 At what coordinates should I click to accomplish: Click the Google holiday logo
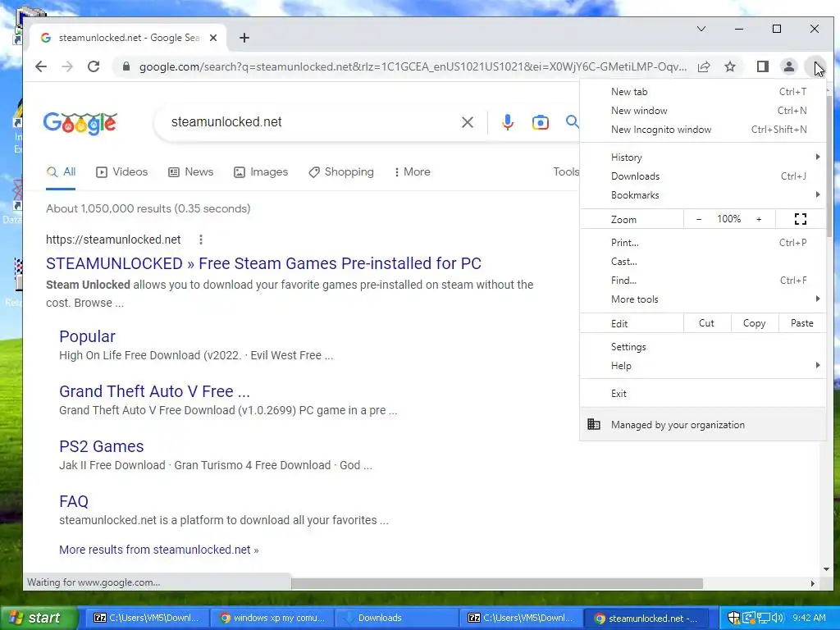(80, 123)
